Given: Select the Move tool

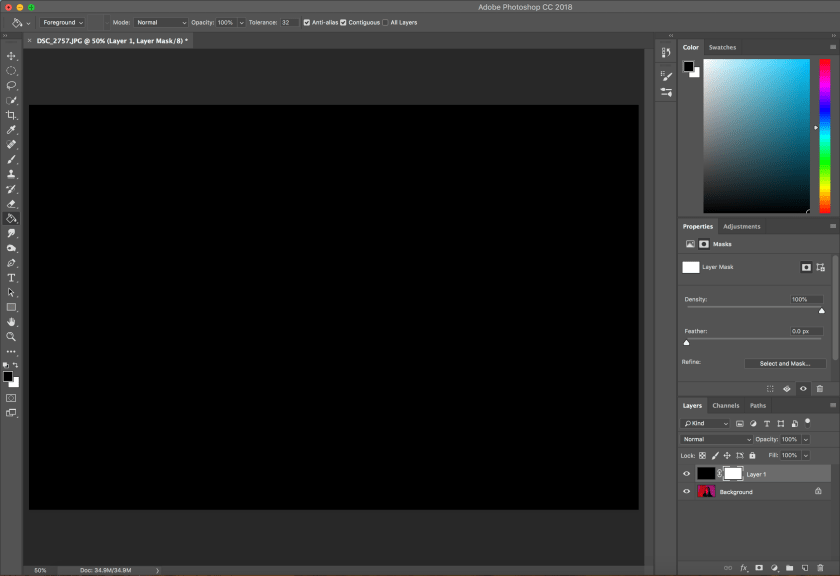Looking at the screenshot, I should tap(12, 56).
